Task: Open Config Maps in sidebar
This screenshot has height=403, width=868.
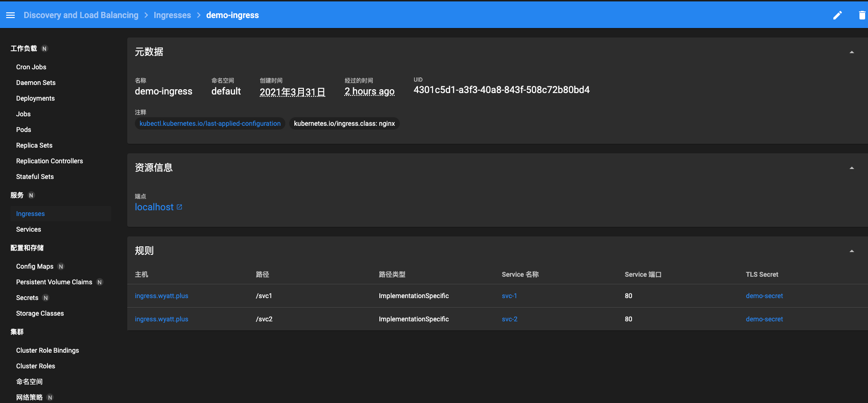Action: coord(35,266)
